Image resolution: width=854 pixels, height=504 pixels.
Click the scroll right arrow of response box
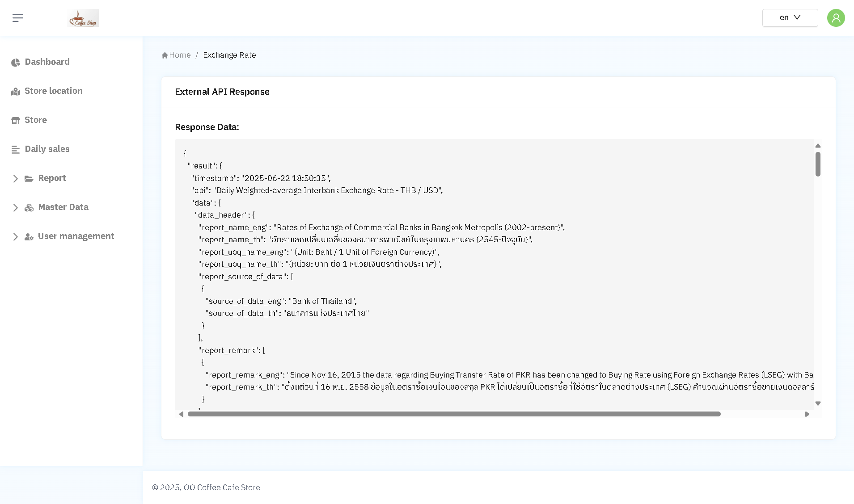[807, 414]
